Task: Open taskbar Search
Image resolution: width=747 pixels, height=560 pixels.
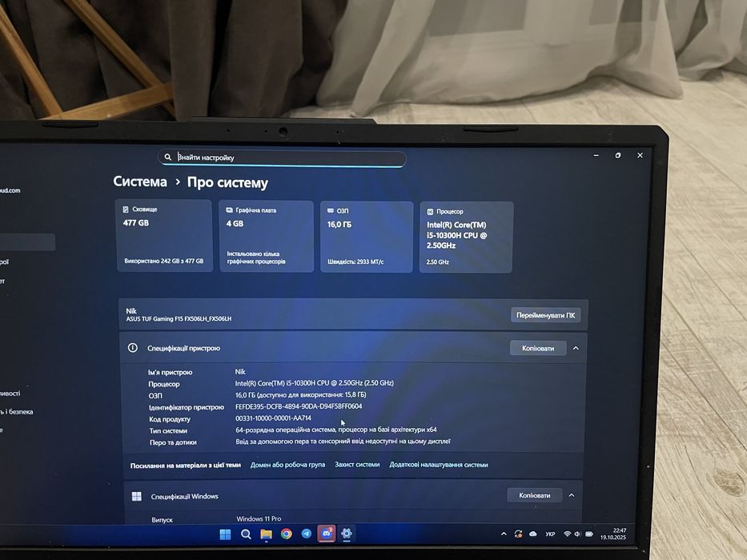Action: point(246,534)
